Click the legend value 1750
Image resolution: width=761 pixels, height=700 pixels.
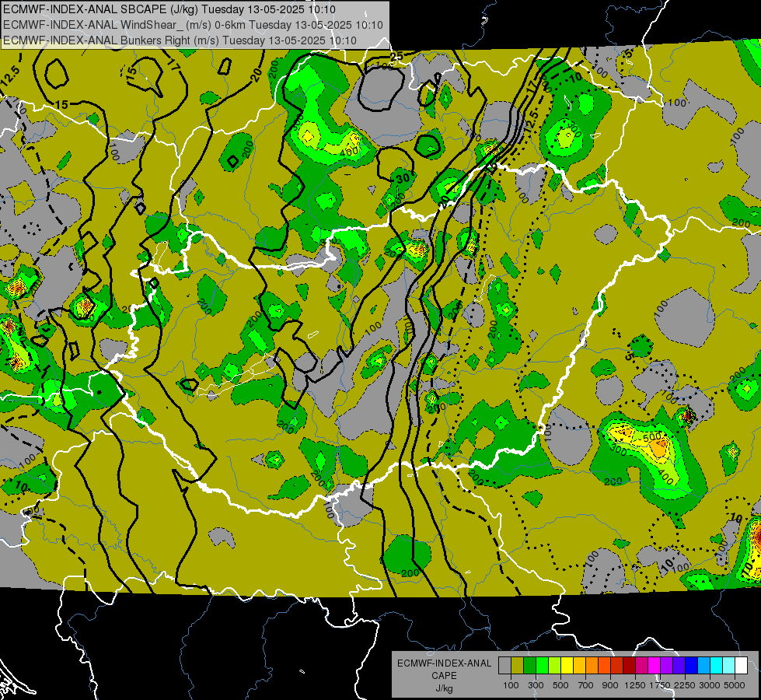(660, 685)
